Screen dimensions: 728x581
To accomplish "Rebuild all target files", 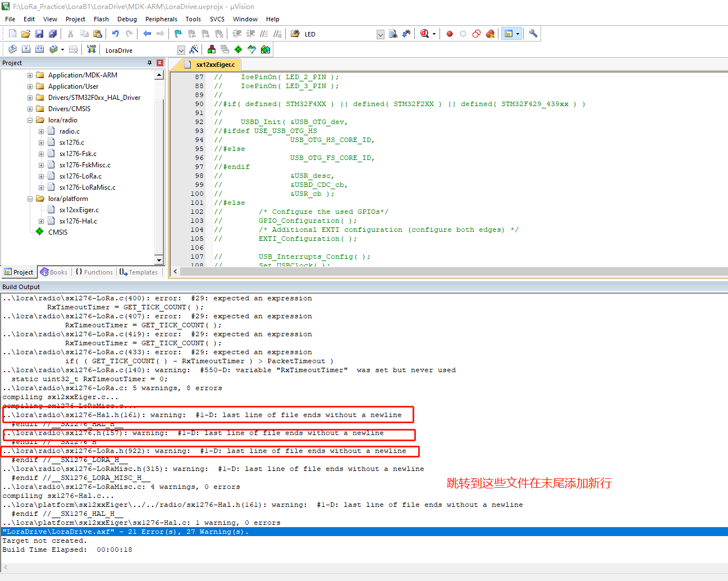I will pyautogui.click(x=39, y=49).
